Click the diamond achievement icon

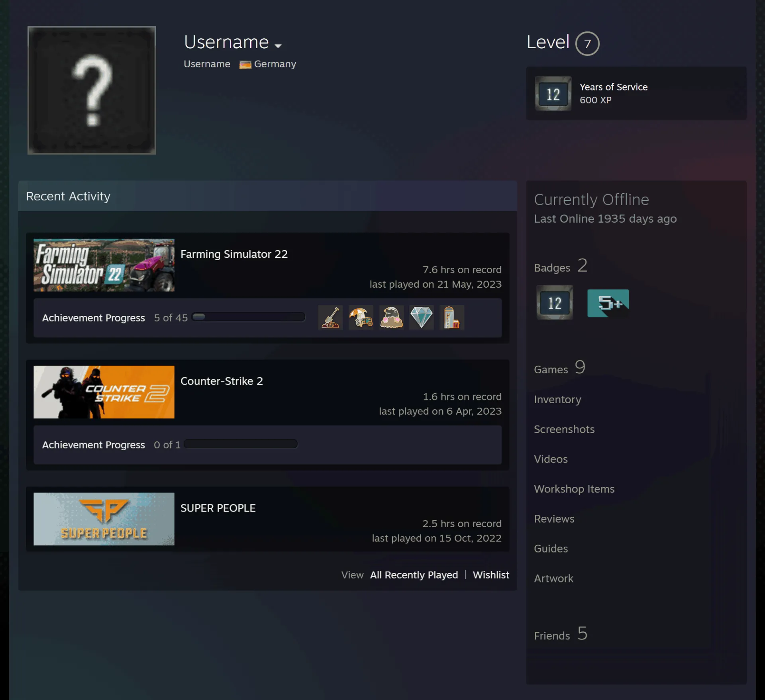click(x=422, y=318)
